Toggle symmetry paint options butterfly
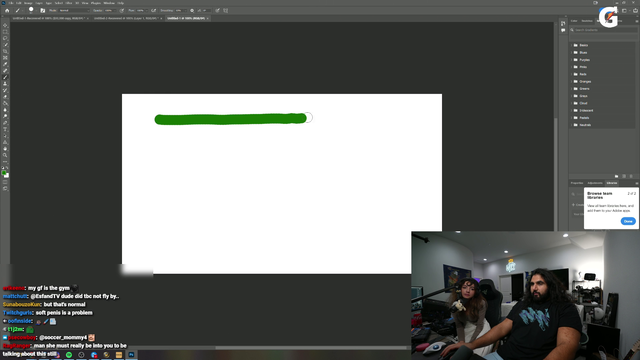640x360 pixels. coord(226,11)
